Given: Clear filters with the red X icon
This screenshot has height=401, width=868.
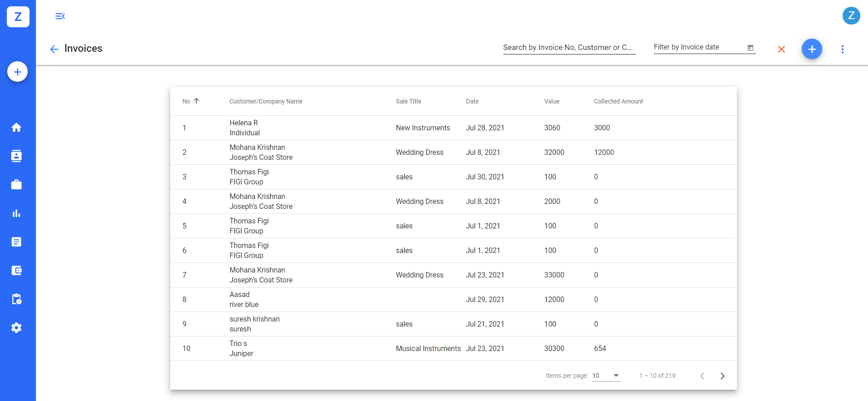Looking at the screenshot, I should [x=781, y=49].
